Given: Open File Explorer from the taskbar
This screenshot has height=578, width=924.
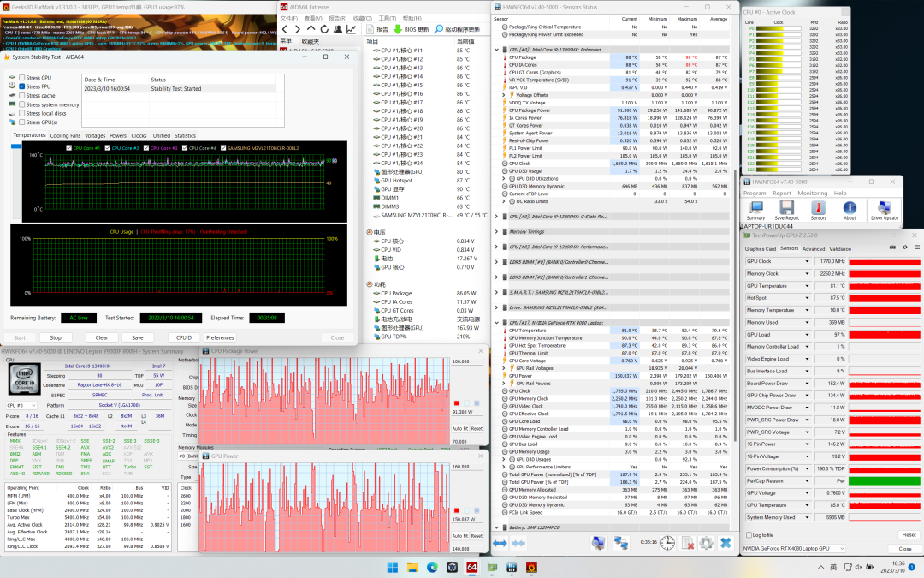Looking at the screenshot, I should click(412, 568).
